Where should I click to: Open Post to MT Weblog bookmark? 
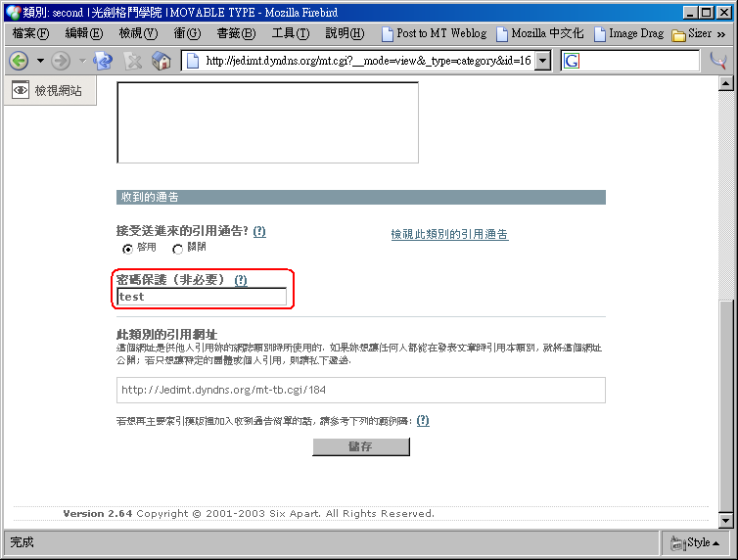click(x=434, y=33)
